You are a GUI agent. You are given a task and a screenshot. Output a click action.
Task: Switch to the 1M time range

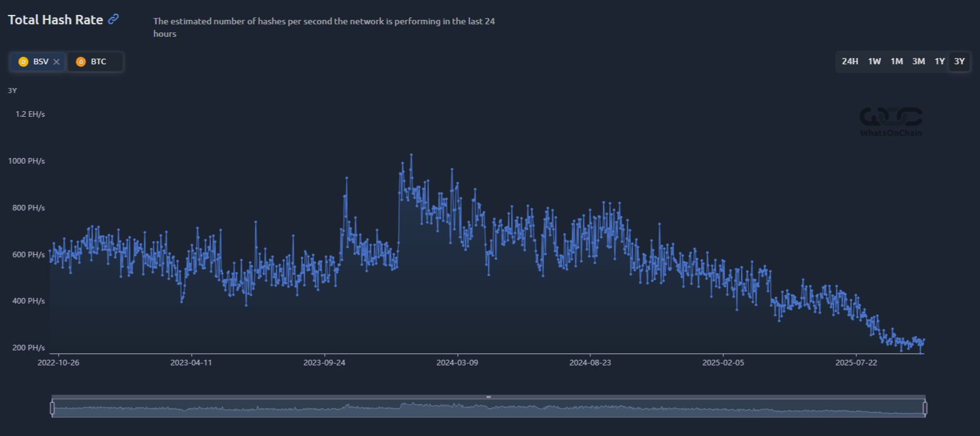click(x=897, y=61)
